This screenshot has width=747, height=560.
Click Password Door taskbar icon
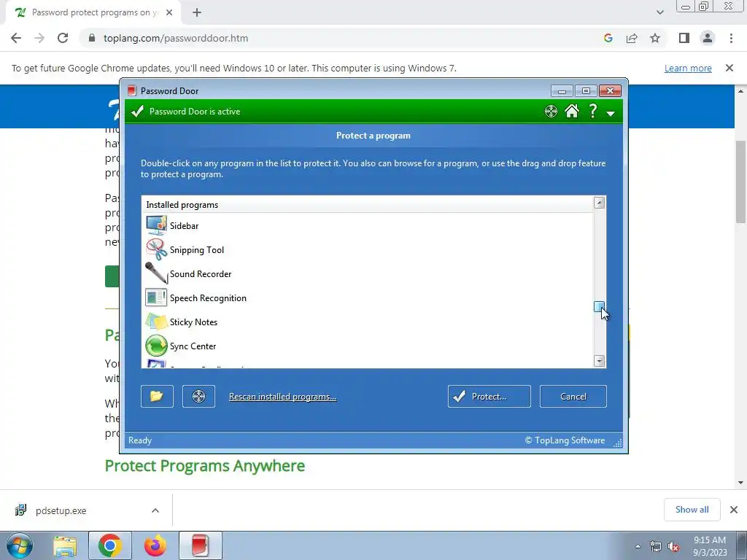tap(200, 545)
